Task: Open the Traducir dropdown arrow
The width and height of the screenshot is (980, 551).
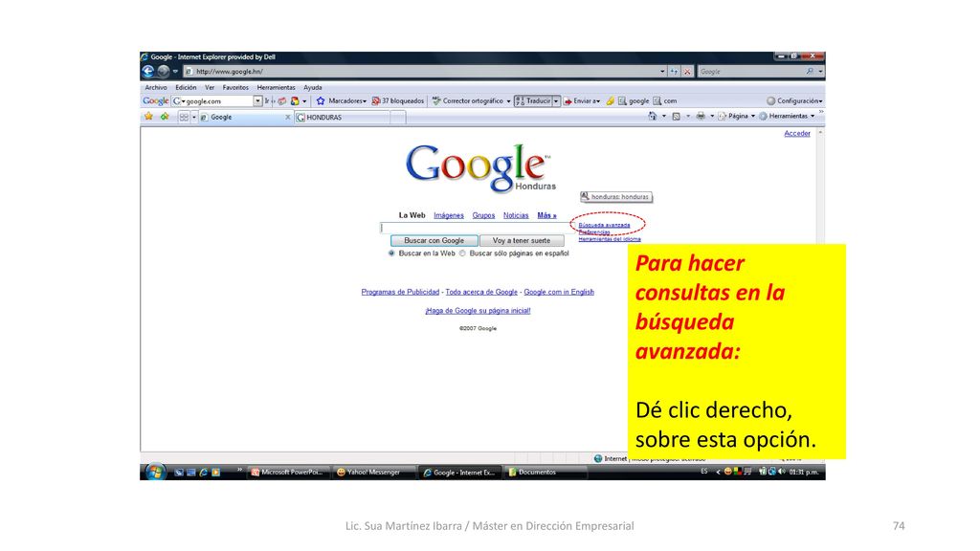Action: coord(556,100)
